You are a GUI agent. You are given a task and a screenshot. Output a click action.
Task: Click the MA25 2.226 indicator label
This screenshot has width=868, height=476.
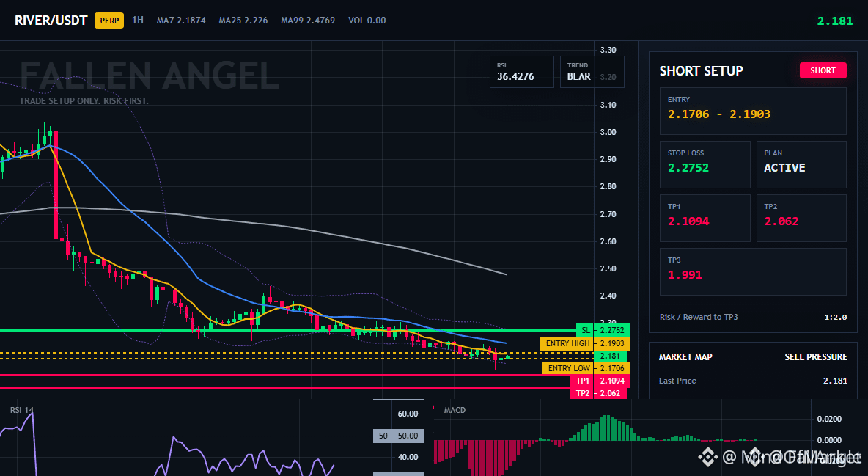pos(243,21)
